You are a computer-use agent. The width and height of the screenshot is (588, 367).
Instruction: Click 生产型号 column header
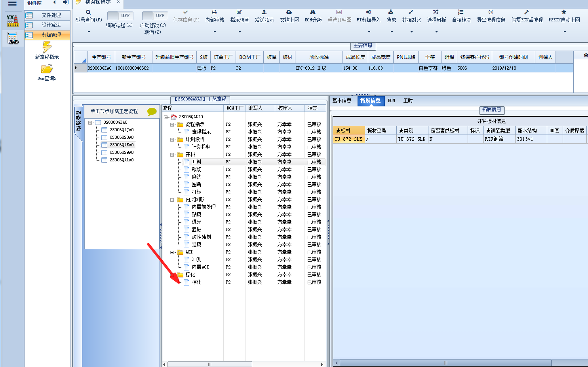[x=101, y=57]
